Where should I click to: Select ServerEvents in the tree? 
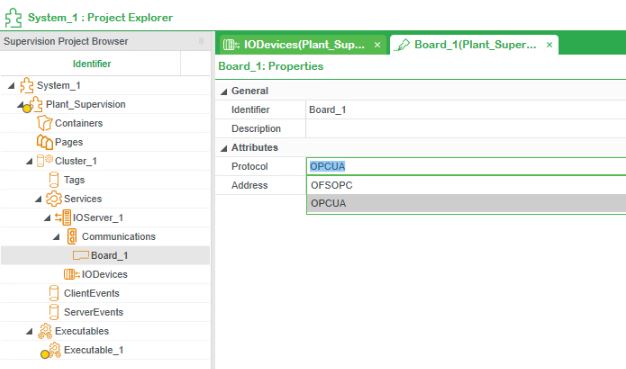pos(93,312)
